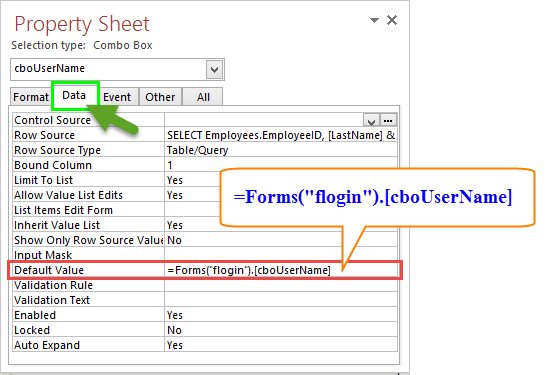Click the Control Source value field
Image resolution: width=547 pixels, height=375 pixels.
264,120
